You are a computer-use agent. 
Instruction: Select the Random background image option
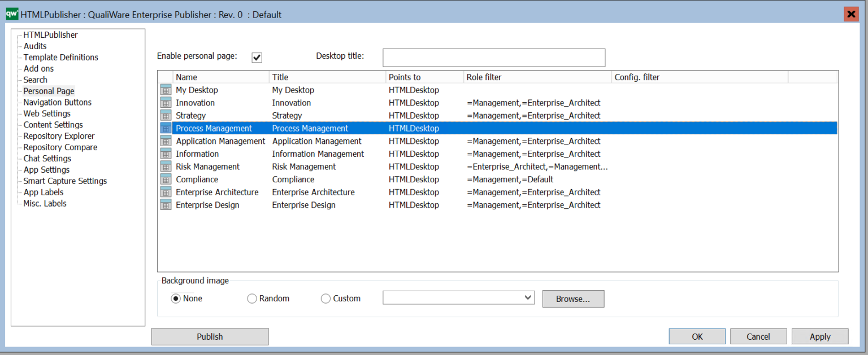[x=252, y=298]
